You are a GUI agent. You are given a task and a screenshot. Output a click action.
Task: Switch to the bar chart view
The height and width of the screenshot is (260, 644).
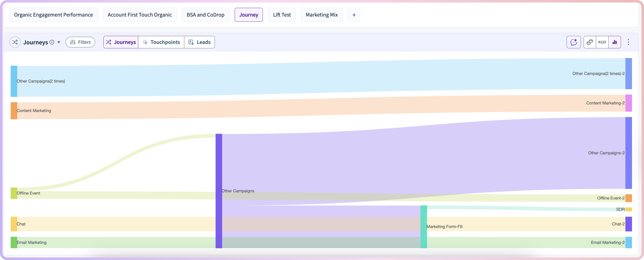[615, 42]
